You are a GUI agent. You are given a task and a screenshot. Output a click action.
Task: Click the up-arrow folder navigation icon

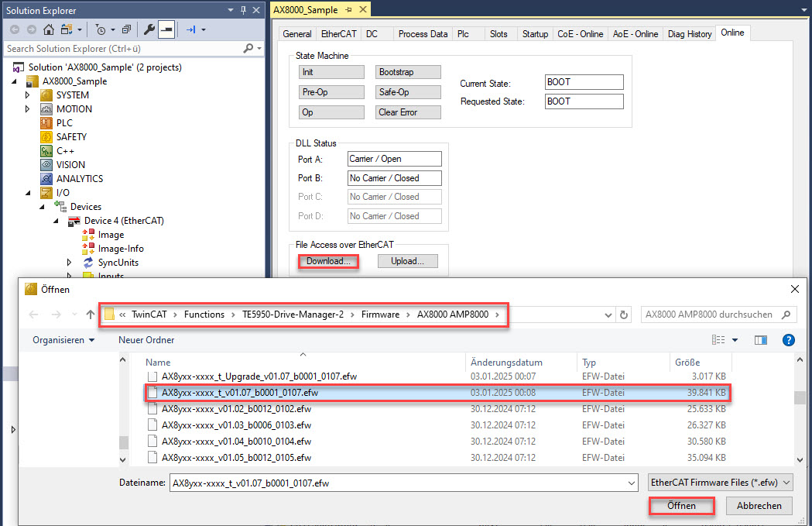tap(91, 315)
